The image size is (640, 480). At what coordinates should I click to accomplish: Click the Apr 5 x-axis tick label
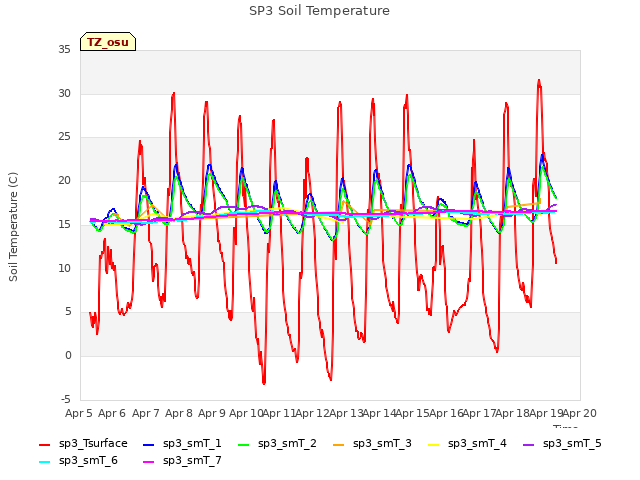pyautogui.click(x=79, y=413)
